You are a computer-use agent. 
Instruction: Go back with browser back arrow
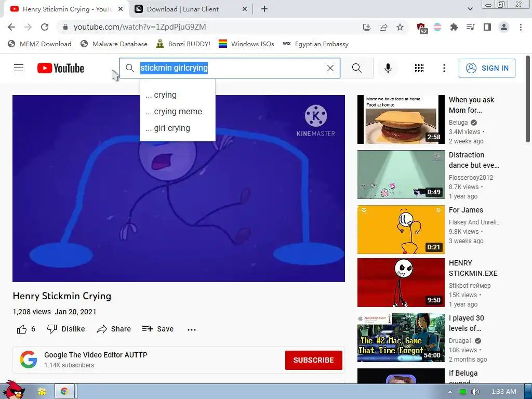pos(11,27)
